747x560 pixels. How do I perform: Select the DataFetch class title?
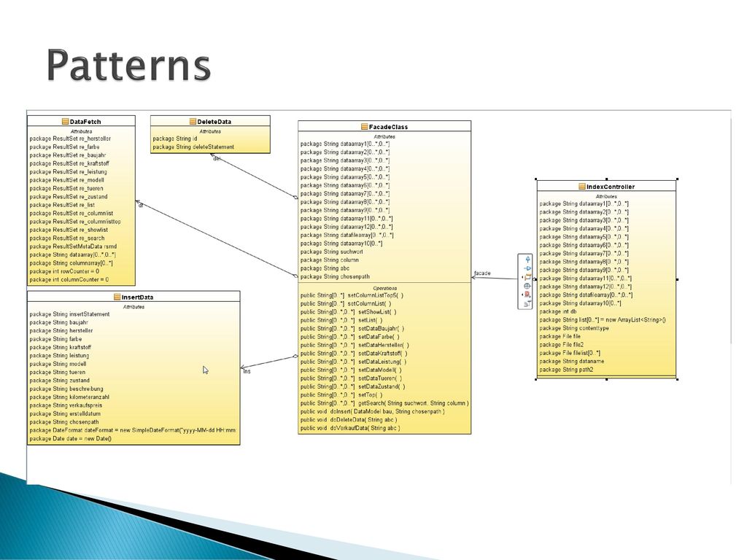(x=85, y=122)
